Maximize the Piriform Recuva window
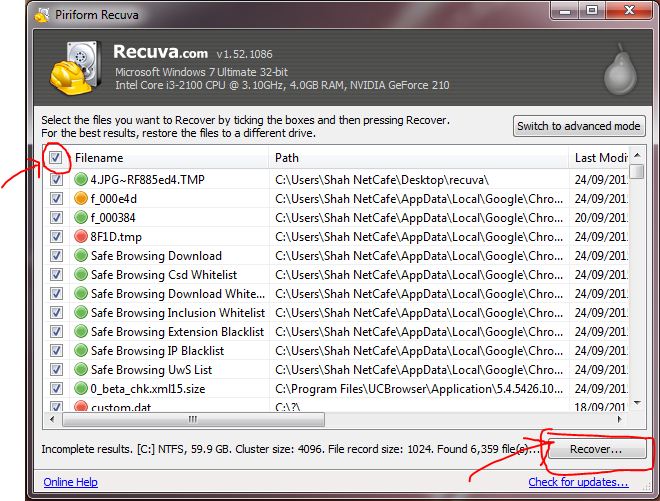This screenshot has width=660, height=501. pyautogui.click(x=591, y=11)
